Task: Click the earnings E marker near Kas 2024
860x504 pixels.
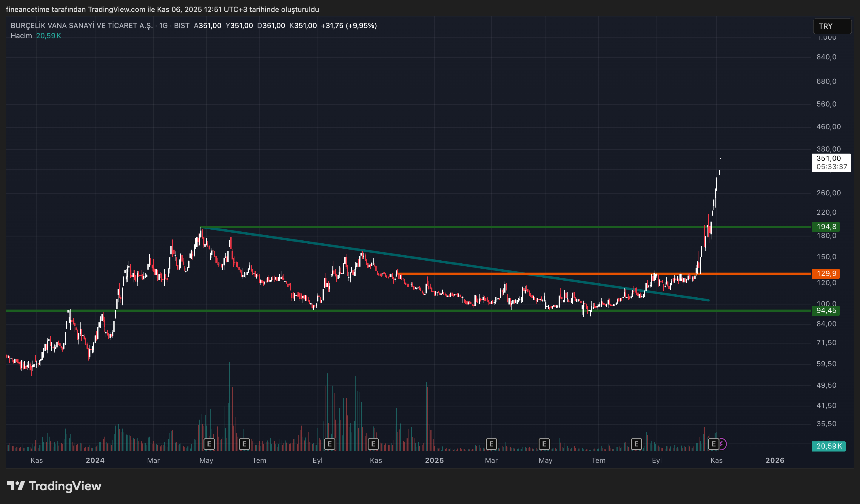Action: [x=373, y=444]
